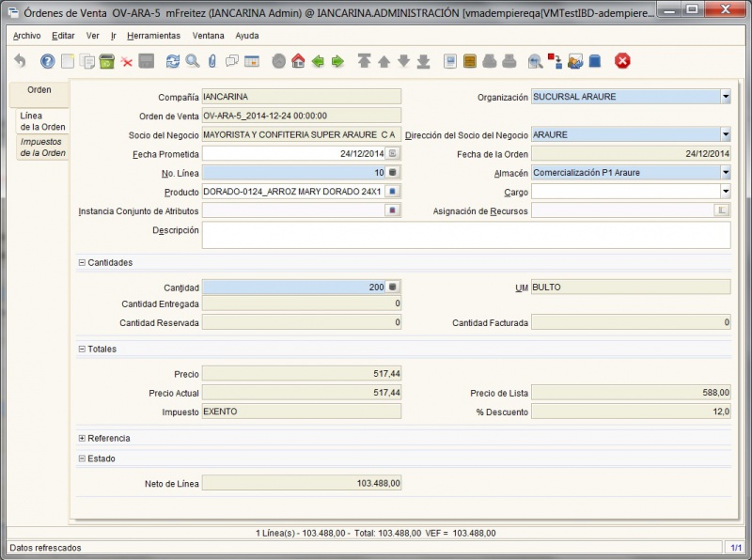Image resolution: width=752 pixels, height=560 pixels.
Task: Click the Fecha Prometida date field
Action: [x=293, y=153]
